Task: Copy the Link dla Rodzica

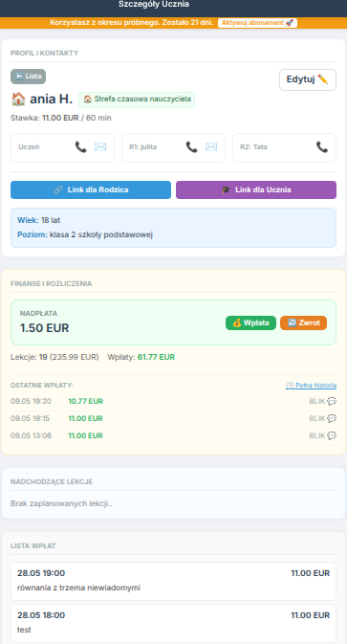Action: click(91, 189)
